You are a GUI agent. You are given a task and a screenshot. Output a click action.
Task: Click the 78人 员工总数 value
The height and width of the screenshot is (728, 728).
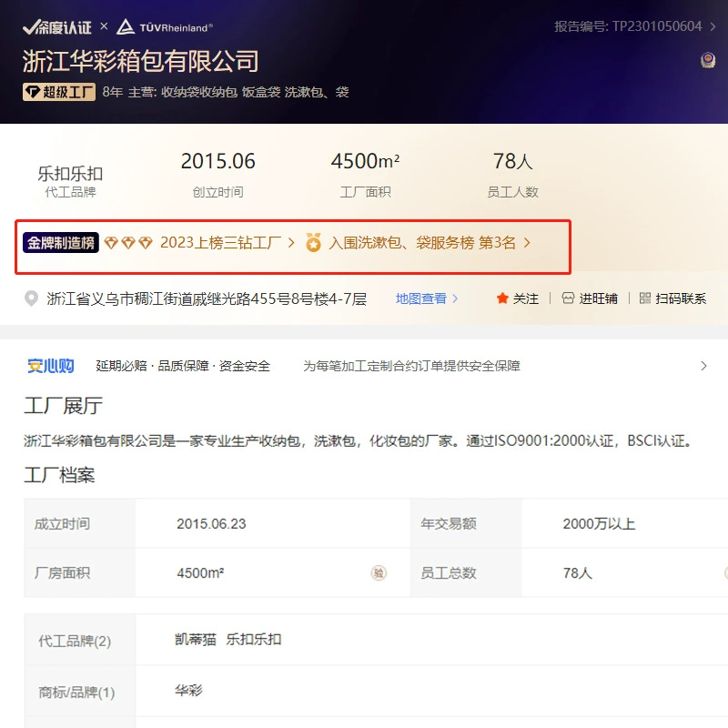578,573
